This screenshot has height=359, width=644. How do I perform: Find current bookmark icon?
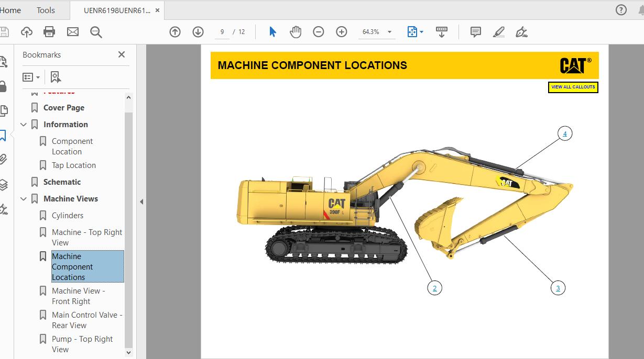(56, 77)
